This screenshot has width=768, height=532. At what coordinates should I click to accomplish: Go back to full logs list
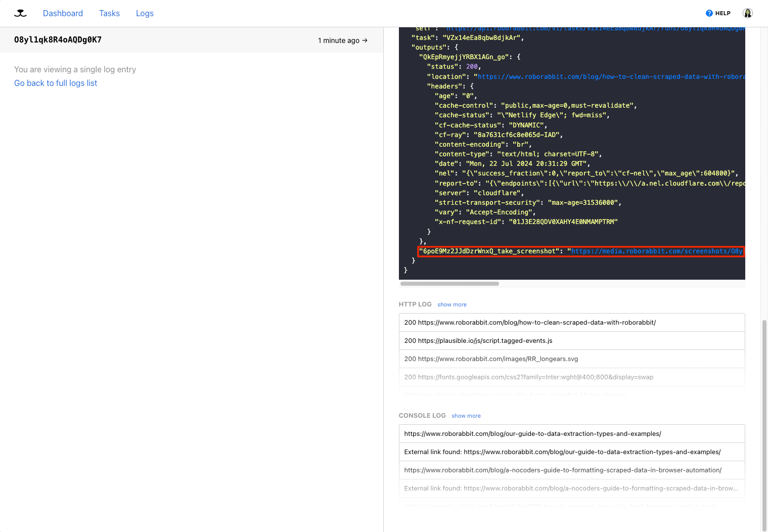coord(56,83)
